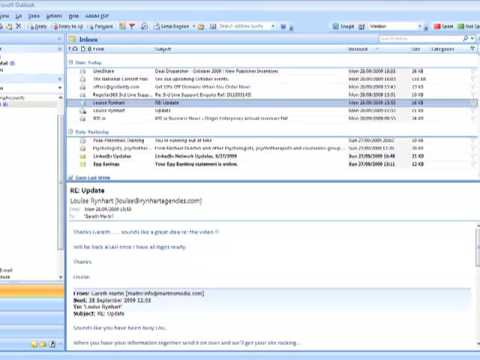This screenshot has width=480, height=360.
Task: Click the reading pane scroll down arrow
Action: pyautogui.click(x=478, y=344)
